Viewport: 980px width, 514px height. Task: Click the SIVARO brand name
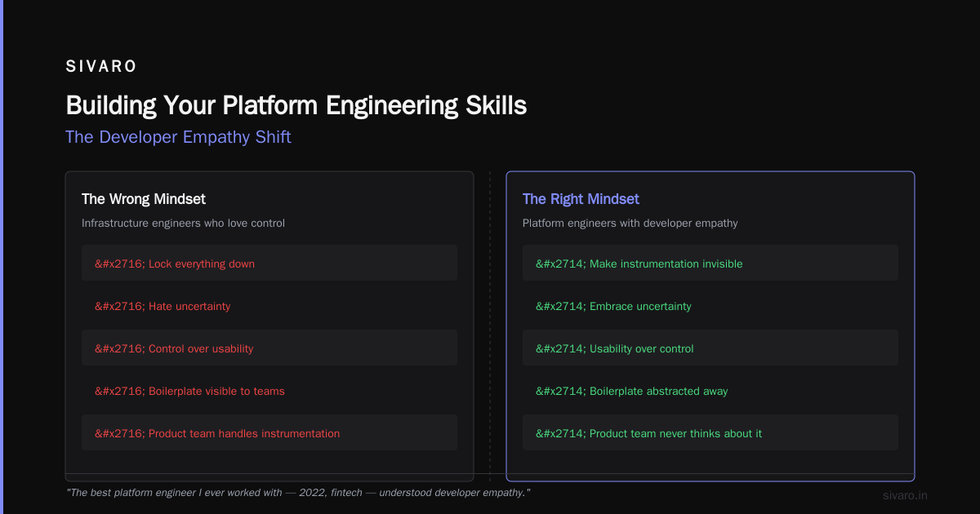click(x=101, y=67)
